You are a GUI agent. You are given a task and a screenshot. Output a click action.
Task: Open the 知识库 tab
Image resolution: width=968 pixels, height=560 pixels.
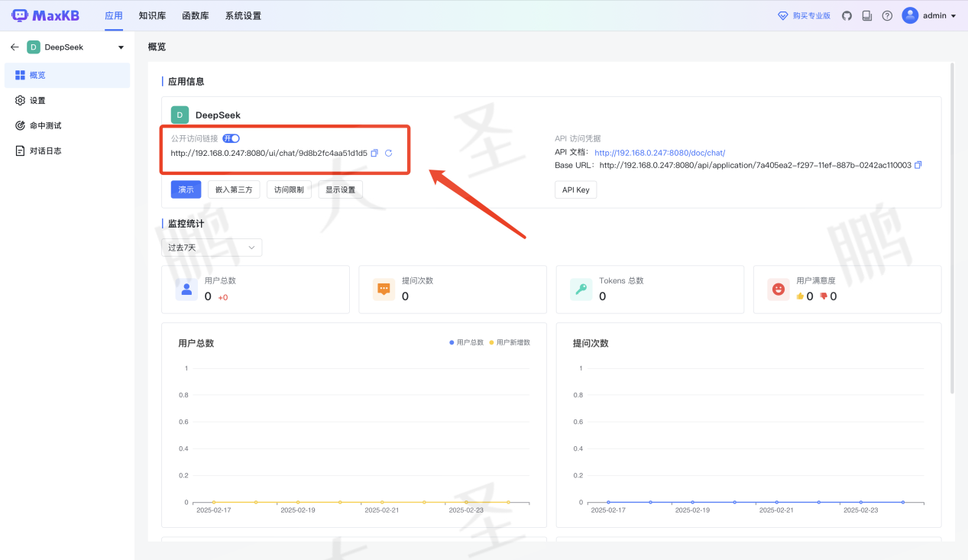(153, 15)
